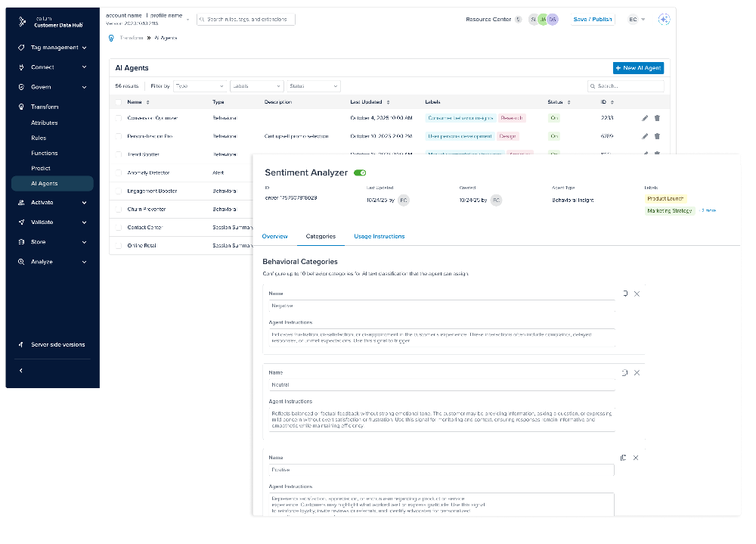Open the Type filter dropdown

[x=199, y=85]
